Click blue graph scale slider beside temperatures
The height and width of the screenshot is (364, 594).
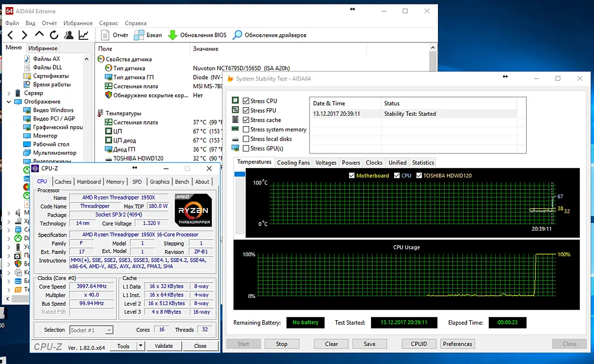point(240,174)
